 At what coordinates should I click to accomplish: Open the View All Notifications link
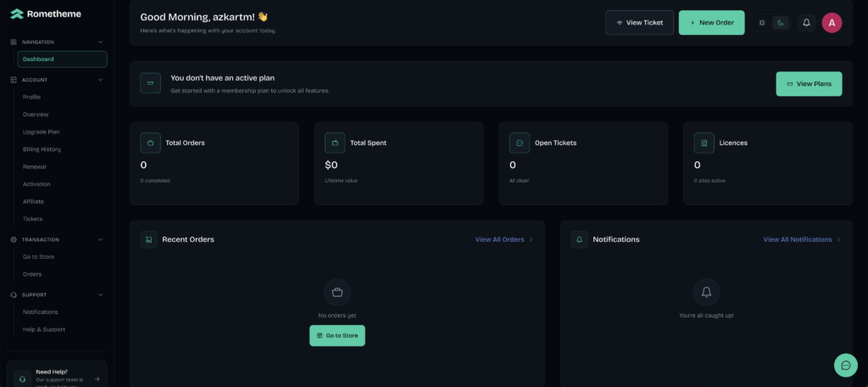coord(802,239)
